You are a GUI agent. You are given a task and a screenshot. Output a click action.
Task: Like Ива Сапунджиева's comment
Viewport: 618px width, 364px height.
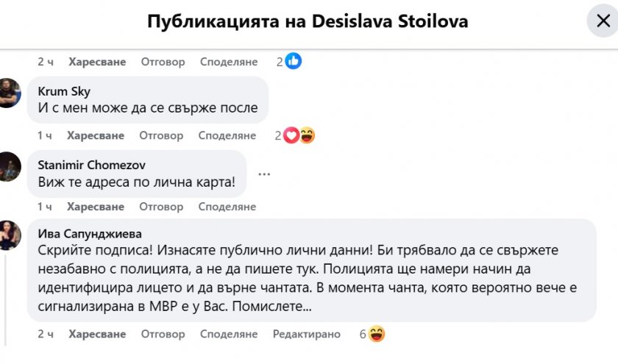coord(98,334)
